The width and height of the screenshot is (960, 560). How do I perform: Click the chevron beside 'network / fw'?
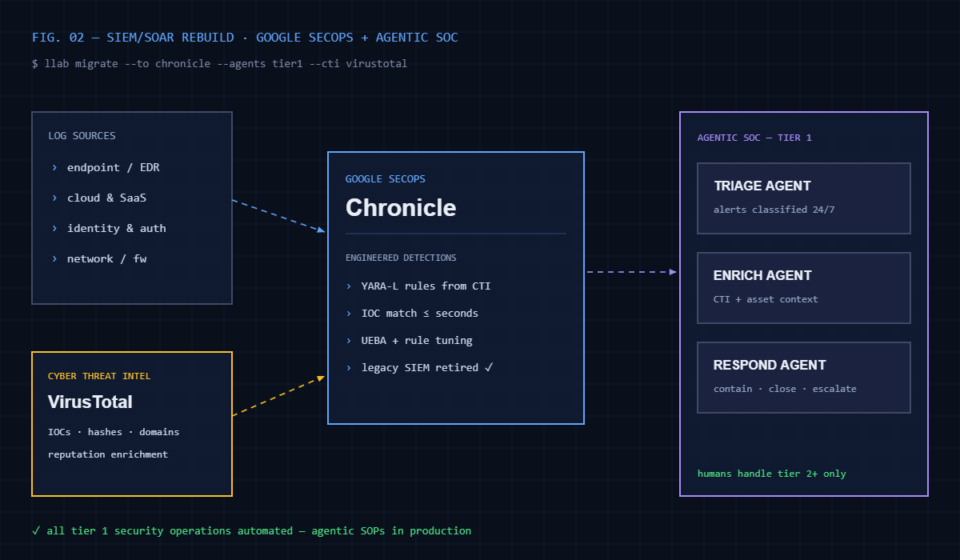54,258
